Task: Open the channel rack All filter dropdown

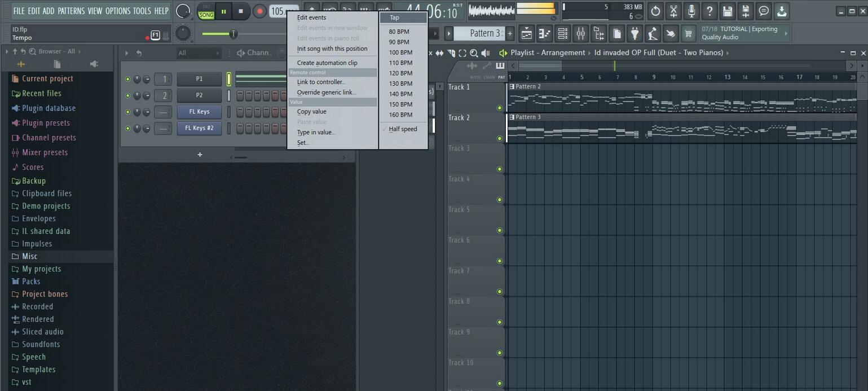Action: click(198, 53)
